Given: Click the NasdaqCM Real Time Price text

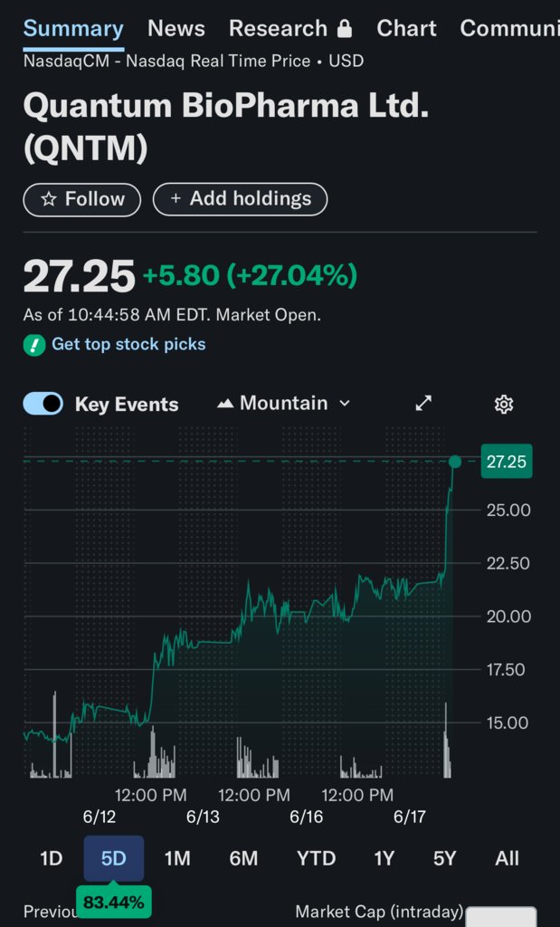Looking at the screenshot, I should pyautogui.click(x=194, y=61).
